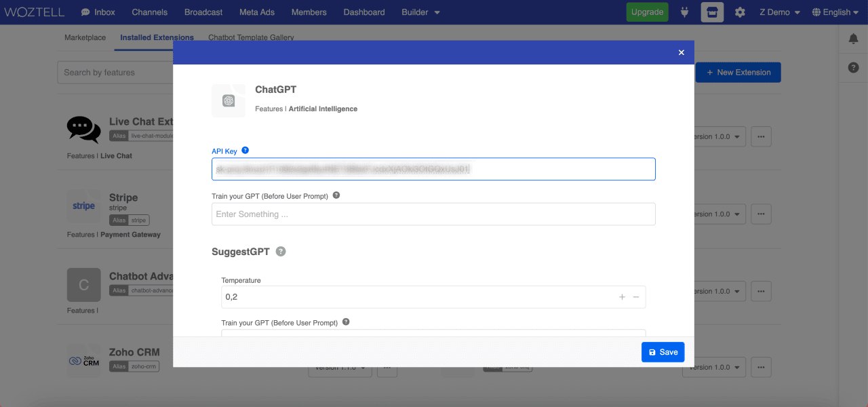
Task: Focus the API Key input field
Action: point(433,169)
